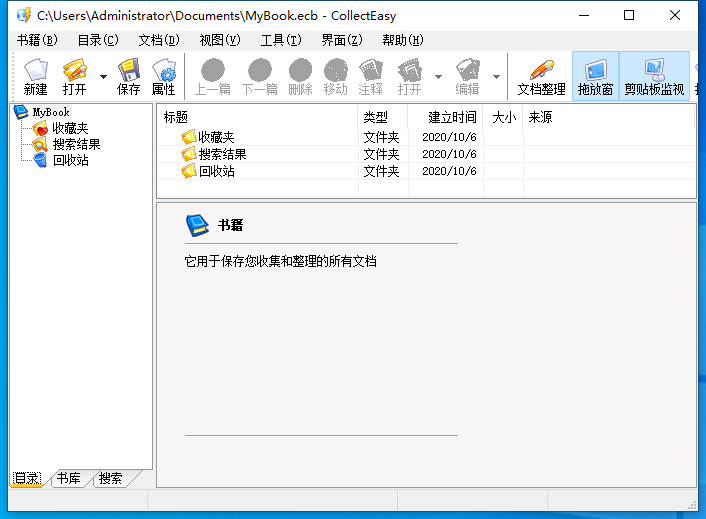706x519 pixels.
Task: Expand the dropdown arrow next to 编辑
Action: 496,77
